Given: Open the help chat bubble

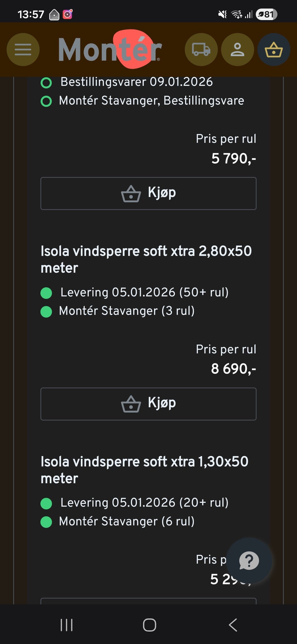Looking at the screenshot, I should point(249,560).
